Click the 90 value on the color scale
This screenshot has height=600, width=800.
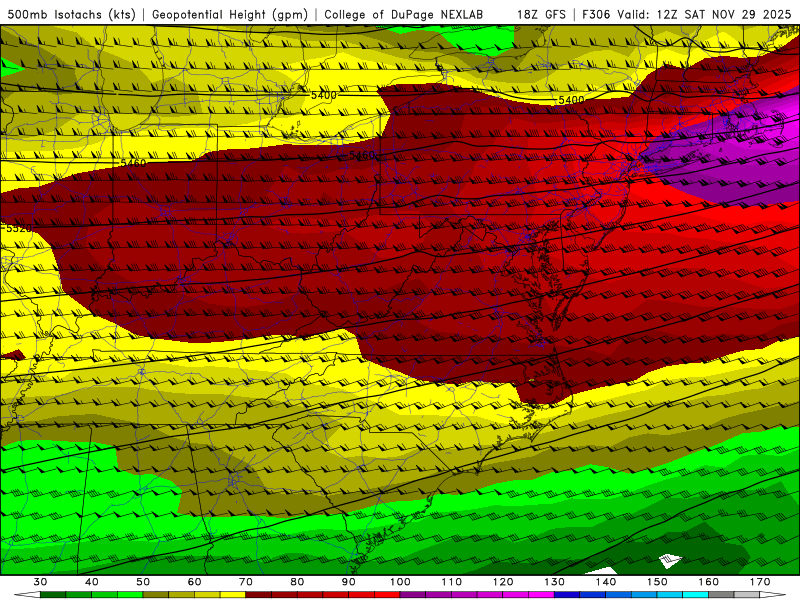(349, 582)
